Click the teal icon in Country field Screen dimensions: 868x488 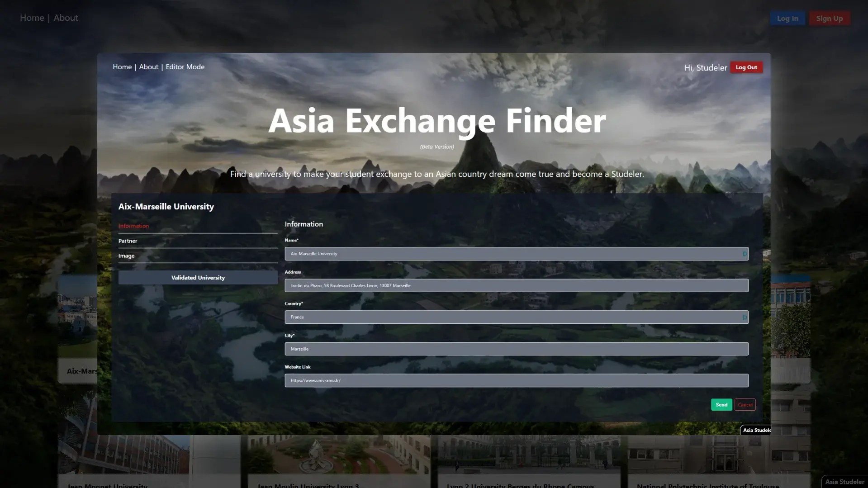pyautogui.click(x=744, y=317)
